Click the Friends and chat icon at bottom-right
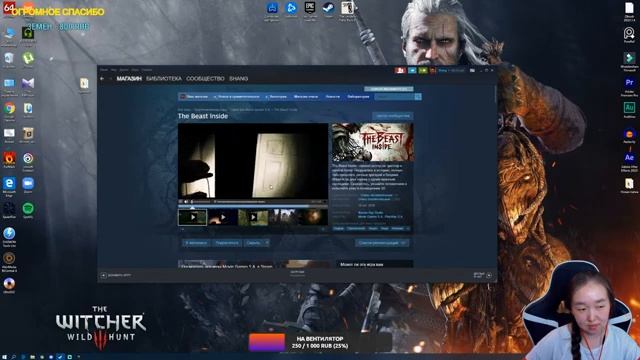This screenshot has height=360, width=640. coord(489,275)
